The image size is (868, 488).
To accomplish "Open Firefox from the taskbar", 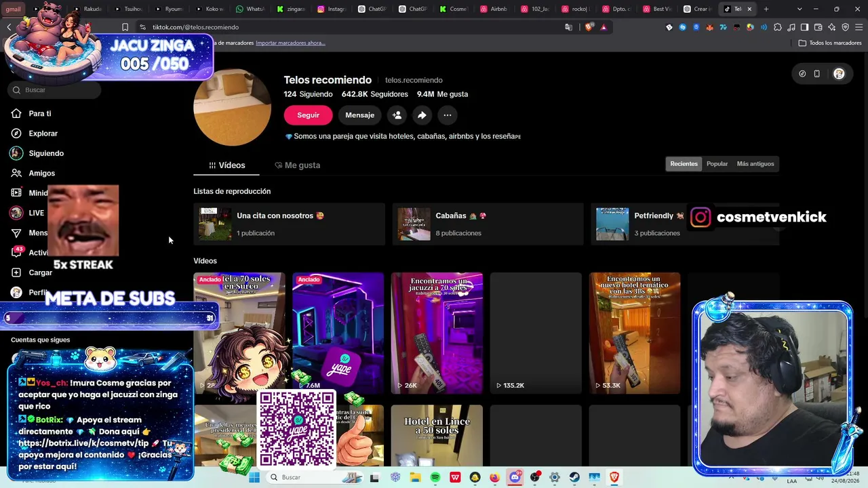I will click(x=494, y=477).
